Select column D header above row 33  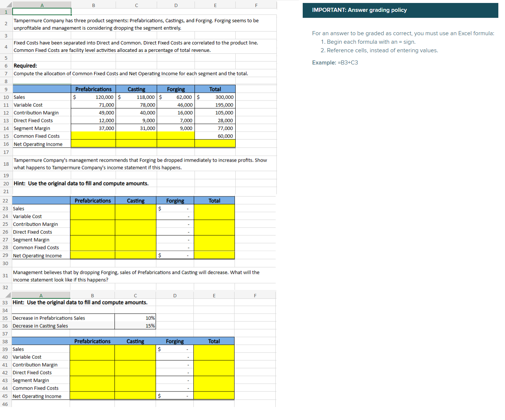pyautogui.click(x=175, y=295)
